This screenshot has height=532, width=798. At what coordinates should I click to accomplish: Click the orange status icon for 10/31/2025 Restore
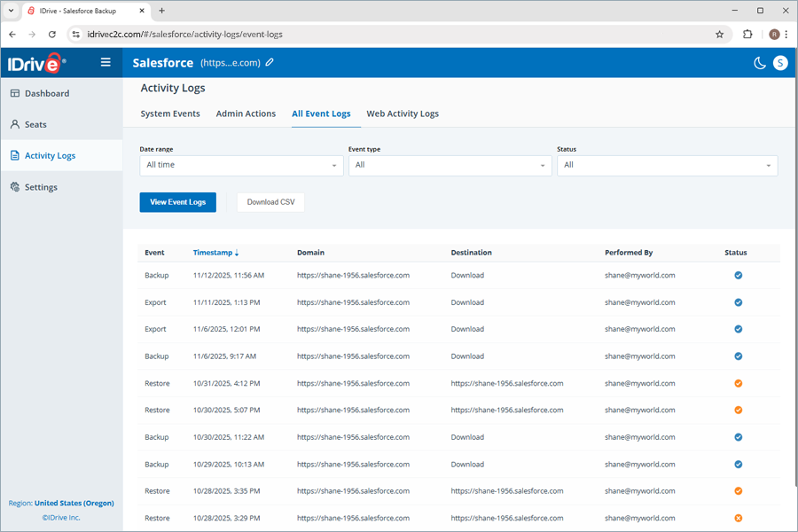point(738,384)
